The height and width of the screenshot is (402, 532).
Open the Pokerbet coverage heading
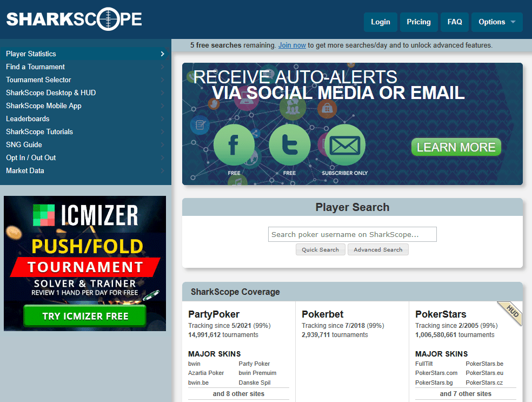(322, 314)
